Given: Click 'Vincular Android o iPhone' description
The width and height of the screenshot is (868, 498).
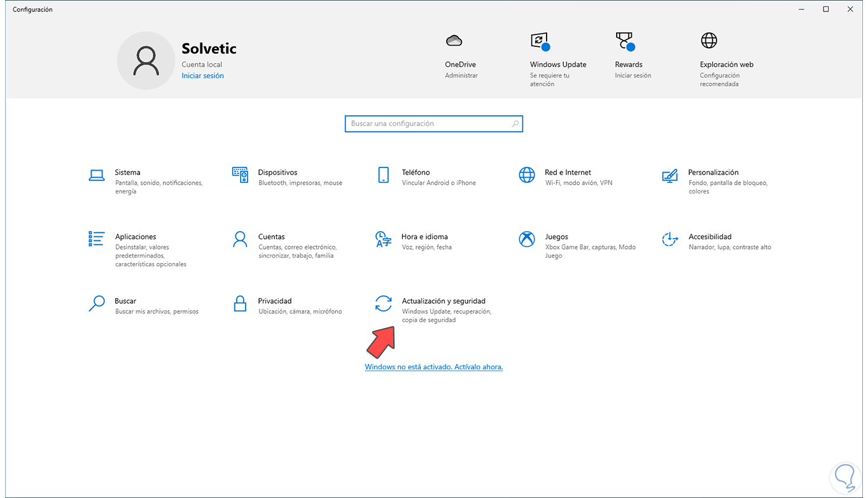Looking at the screenshot, I should tap(439, 183).
